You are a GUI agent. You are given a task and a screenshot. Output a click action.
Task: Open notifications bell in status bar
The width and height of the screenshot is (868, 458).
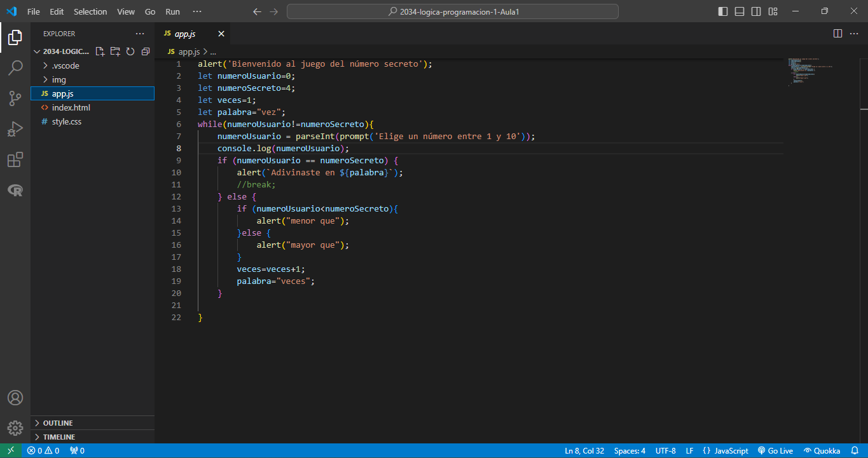855,451
